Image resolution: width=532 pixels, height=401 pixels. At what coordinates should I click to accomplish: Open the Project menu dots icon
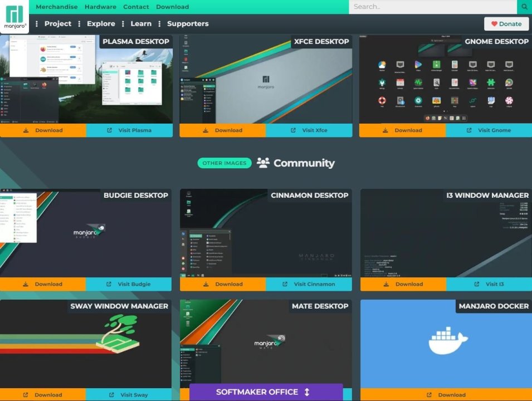pyautogui.click(x=37, y=24)
